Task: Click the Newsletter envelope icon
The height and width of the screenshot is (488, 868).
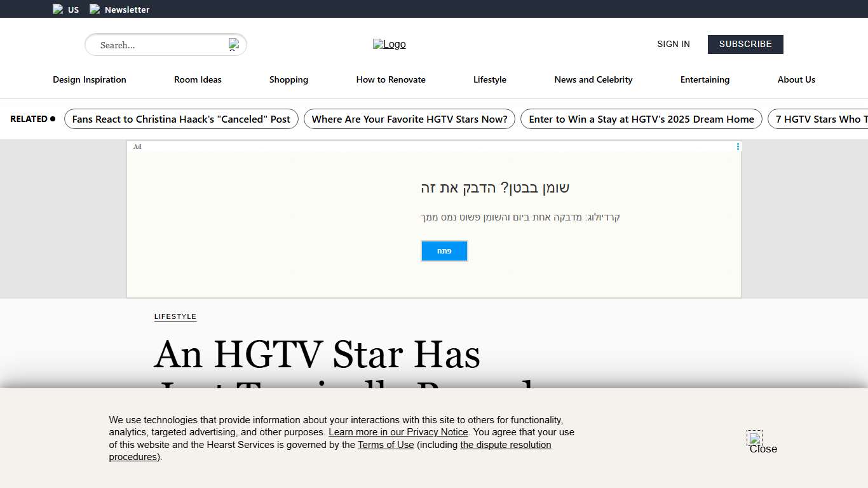Action: [95, 9]
